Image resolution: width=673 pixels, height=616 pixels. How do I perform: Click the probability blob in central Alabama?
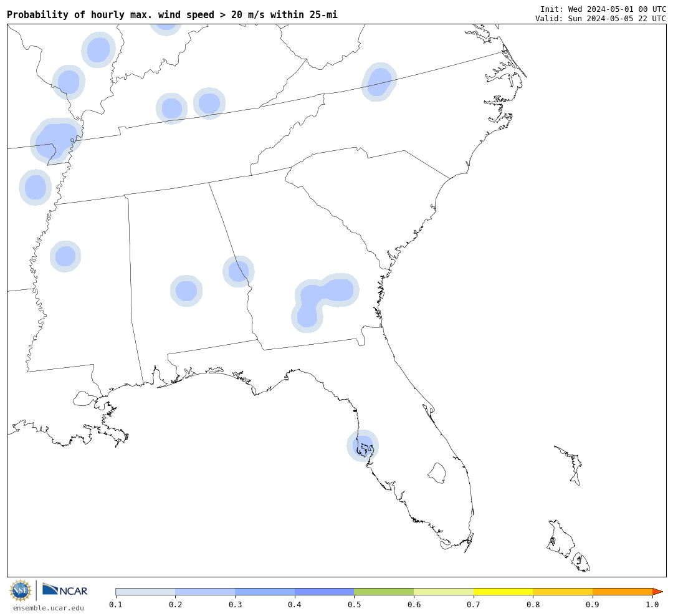186,291
